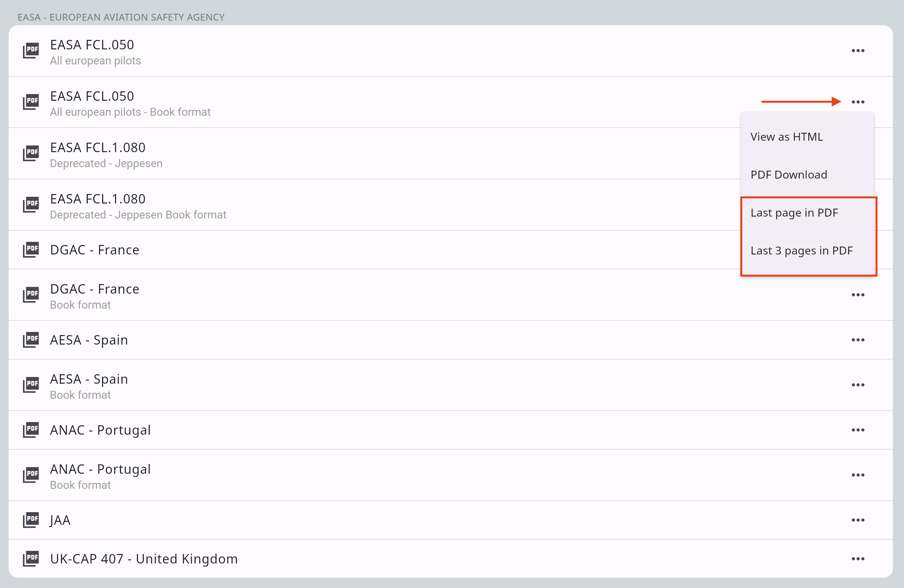Click PDF Download menu item
The width and height of the screenshot is (904, 588).
[x=789, y=175]
